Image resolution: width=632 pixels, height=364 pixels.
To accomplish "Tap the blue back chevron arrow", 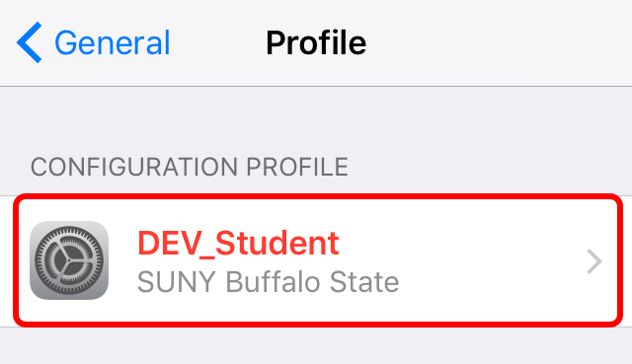I will (x=29, y=42).
